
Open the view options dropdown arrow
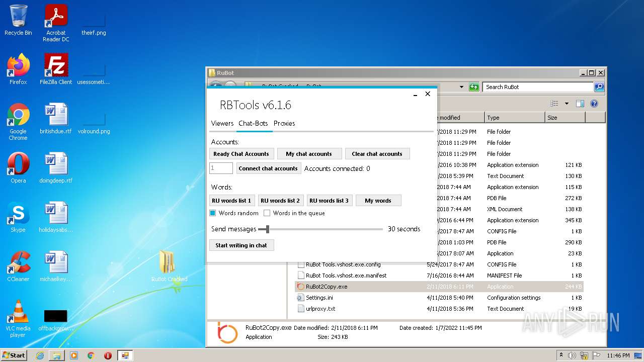[x=567, y=104]
